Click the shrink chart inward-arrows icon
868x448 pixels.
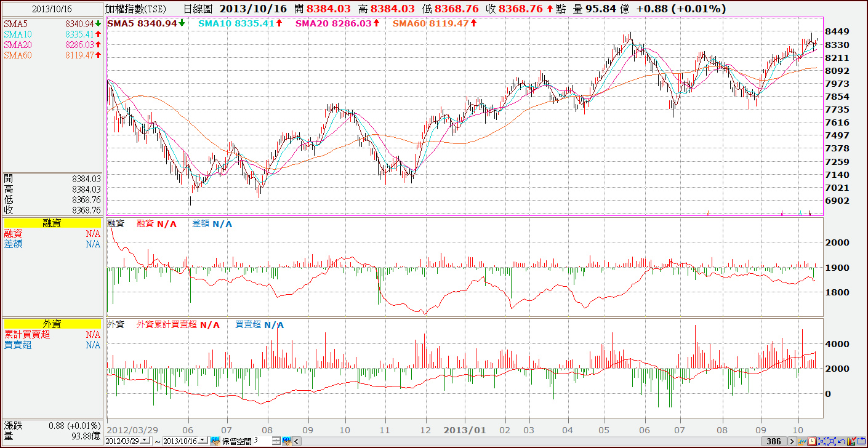click(822, 441)
